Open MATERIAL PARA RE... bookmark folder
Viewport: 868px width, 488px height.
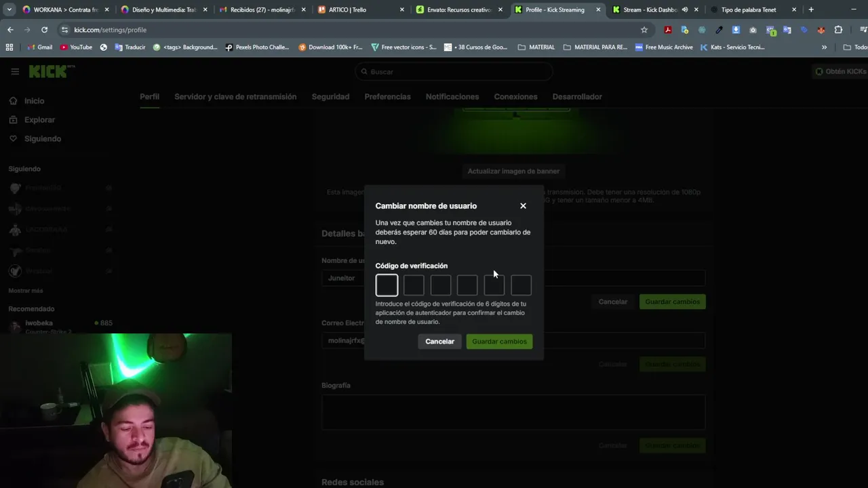pos(595,47)
